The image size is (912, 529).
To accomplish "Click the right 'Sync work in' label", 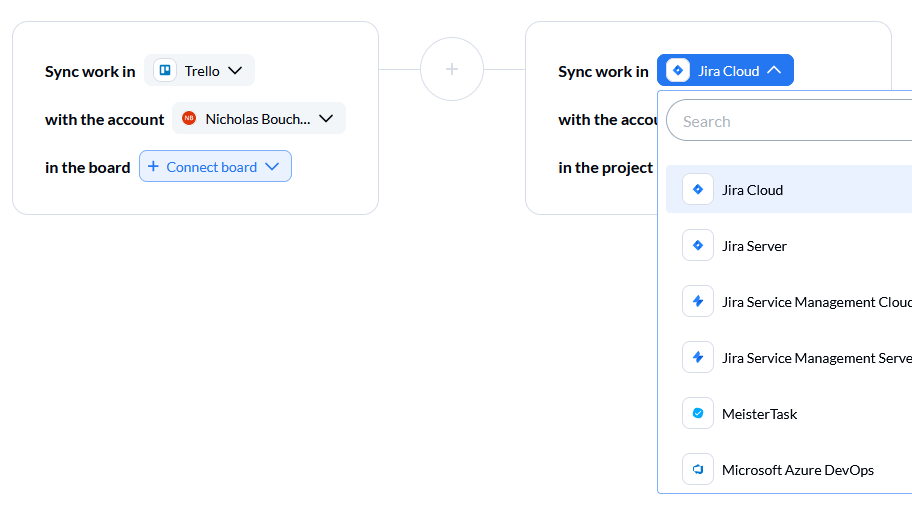I will [x=603, y=72].
